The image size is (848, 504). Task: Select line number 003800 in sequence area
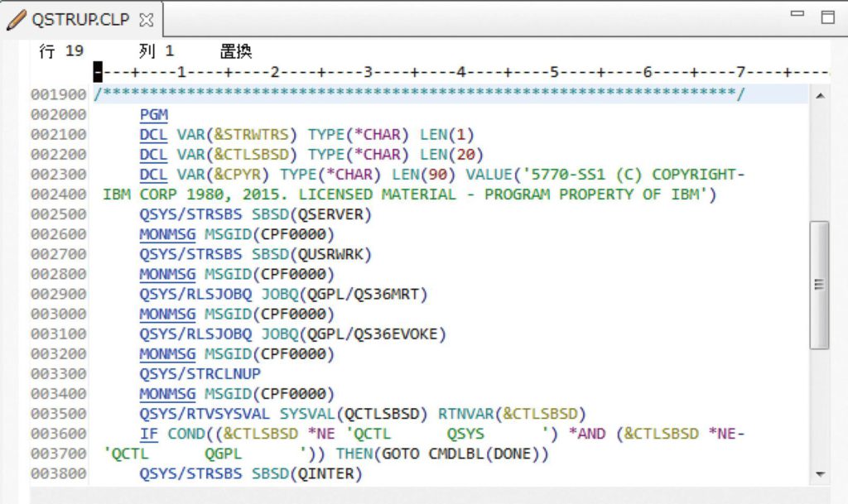pos(58,474)
